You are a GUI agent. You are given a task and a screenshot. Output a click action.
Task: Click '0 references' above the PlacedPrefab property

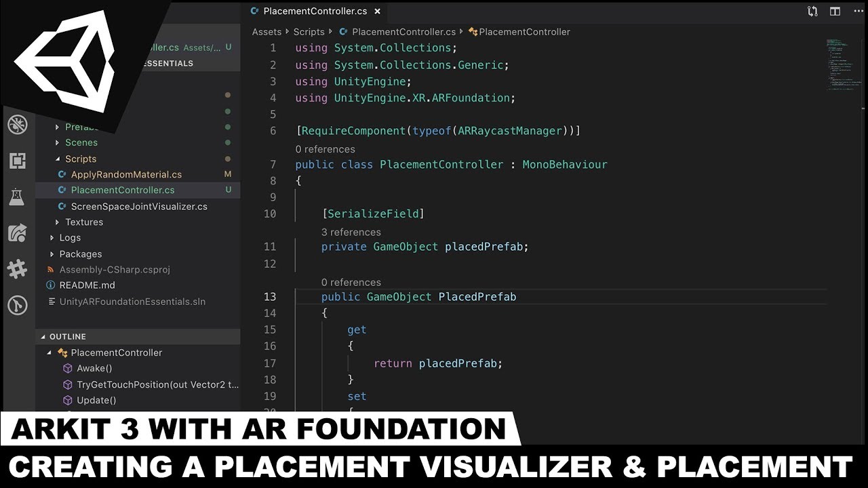point(351,283)
